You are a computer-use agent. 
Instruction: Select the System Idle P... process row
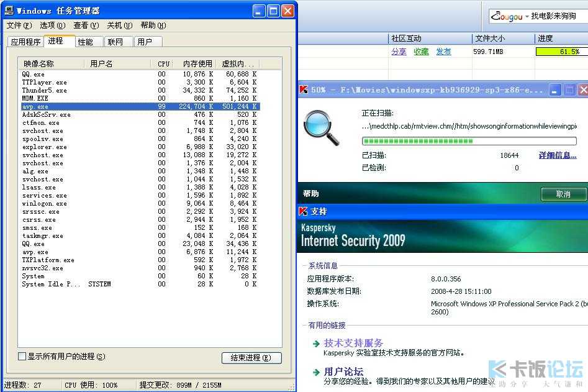coord(140,284)
